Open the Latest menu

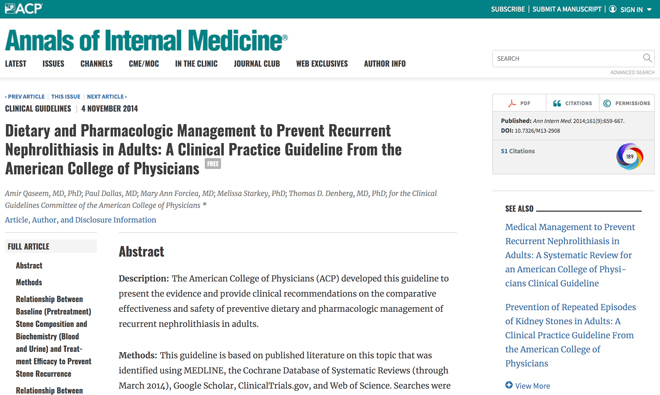coord(16,64)
